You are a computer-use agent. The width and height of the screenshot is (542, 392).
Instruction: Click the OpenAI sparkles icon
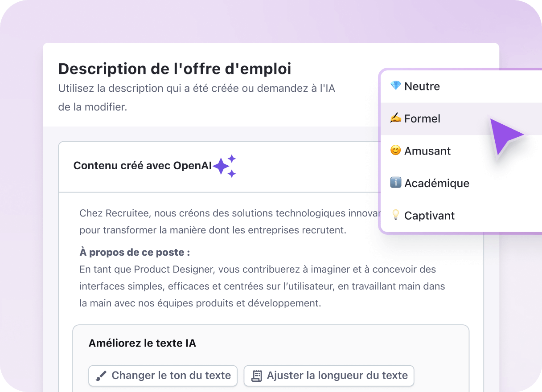click(x=225, y=166)
